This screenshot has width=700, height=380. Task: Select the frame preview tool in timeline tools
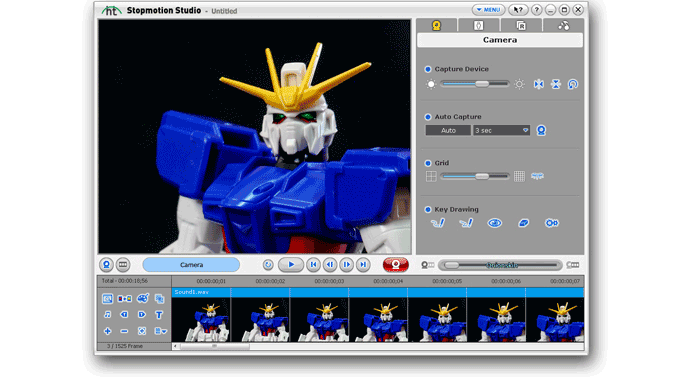pyautogui.click(x=107, y=299)
